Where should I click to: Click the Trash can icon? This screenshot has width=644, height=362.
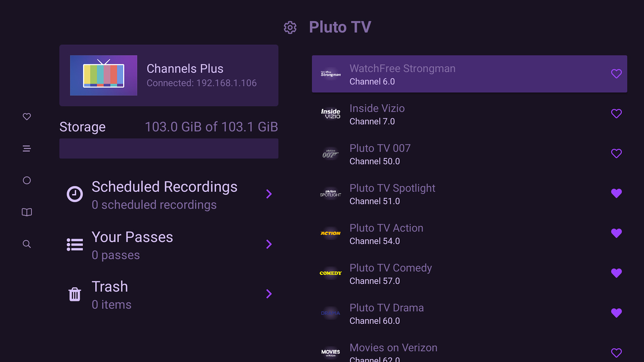click(x=75, y=294)
